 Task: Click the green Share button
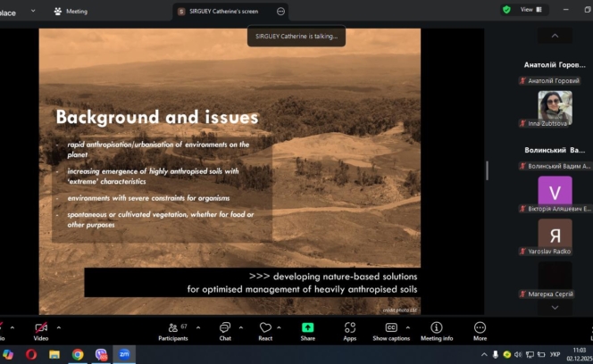307,330
